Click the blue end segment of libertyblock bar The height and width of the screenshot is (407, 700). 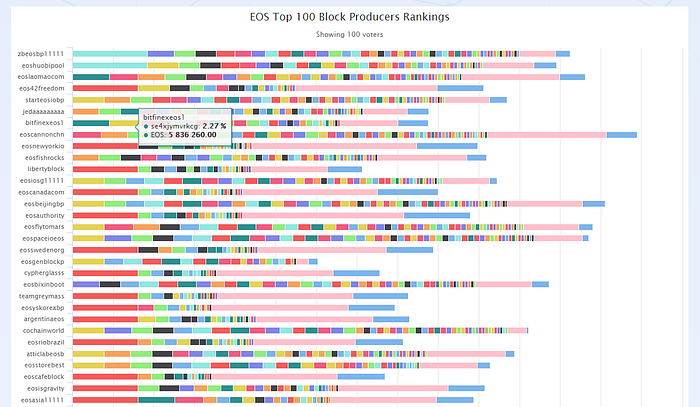coord(345,169)
